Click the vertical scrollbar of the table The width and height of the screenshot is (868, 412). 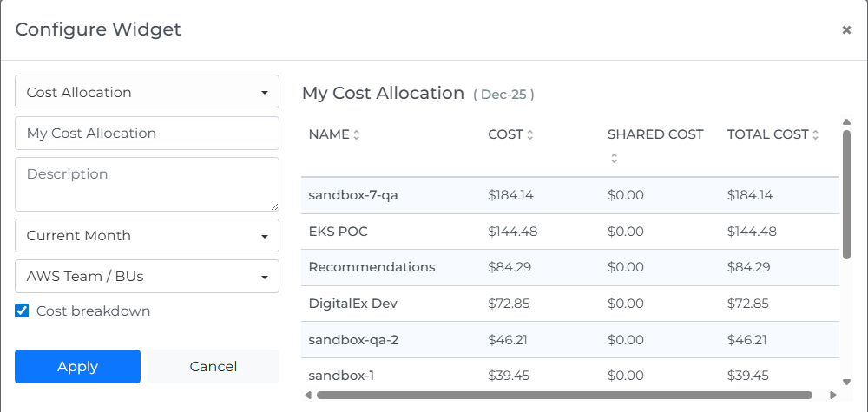click(846, 195)
